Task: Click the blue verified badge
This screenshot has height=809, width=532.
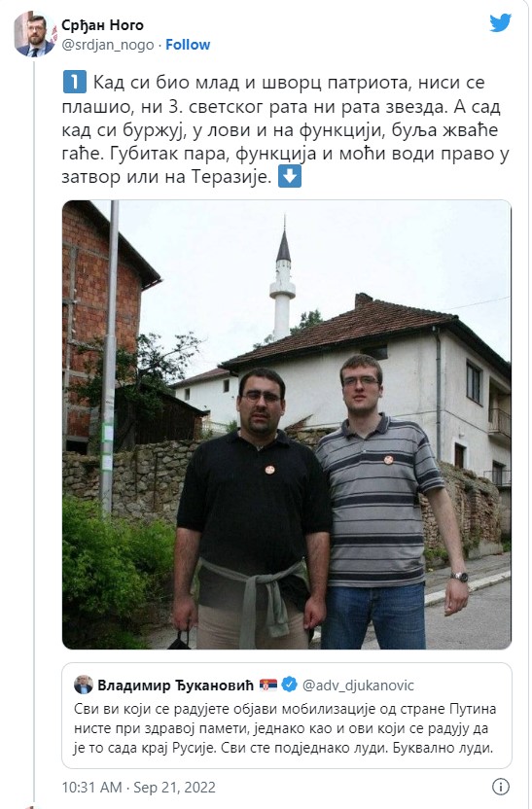Action: pyautogui.click(x=290, y=685)
